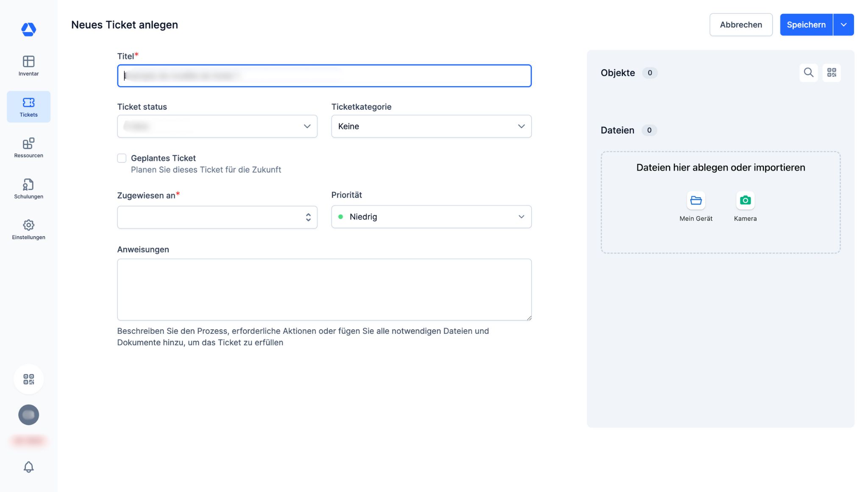The height and width of the screenshot is (492, 868).
Task: Expand Speichern split-button arrow
Action: (x=843, y=25)
